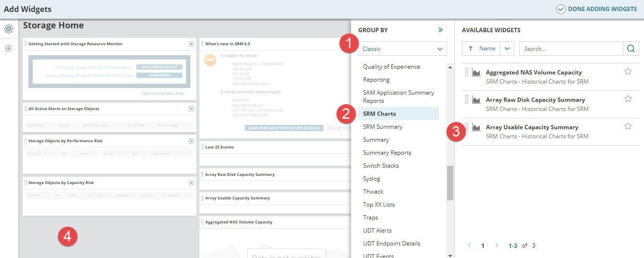Select SRM Summary in the group list
Screen dimensions: 644x258
click(383, 127)
